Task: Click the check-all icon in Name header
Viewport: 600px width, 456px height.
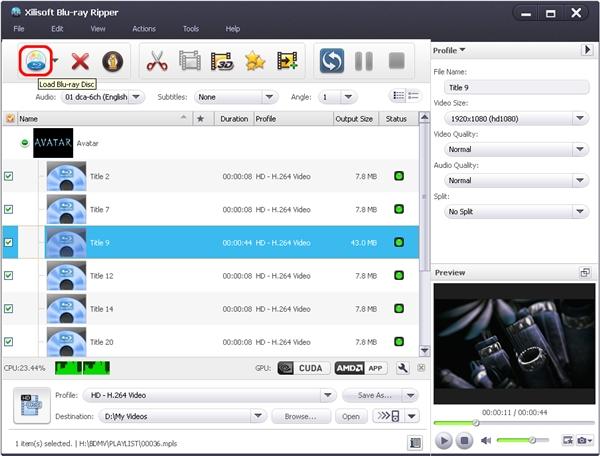Action: [x=10, y=119]
